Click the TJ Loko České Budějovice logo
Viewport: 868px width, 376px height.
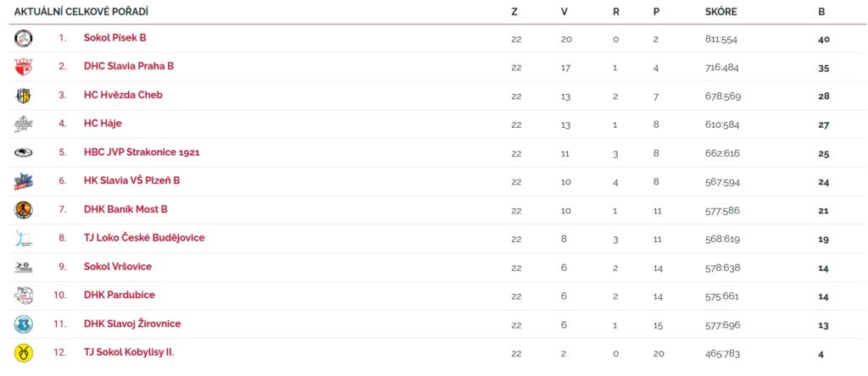coord(24,239)
